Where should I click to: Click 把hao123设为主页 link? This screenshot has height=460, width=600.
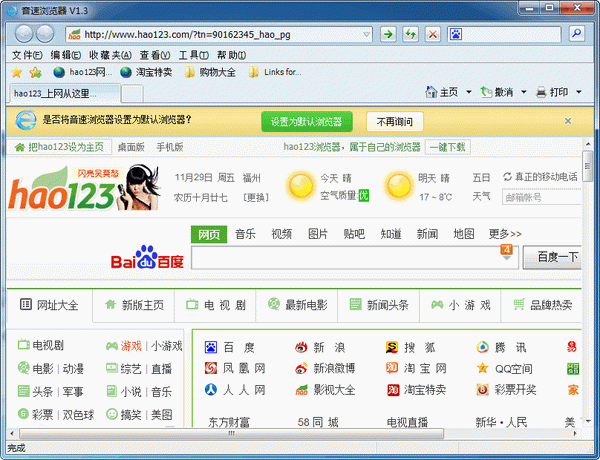click(x=59, y=147)
